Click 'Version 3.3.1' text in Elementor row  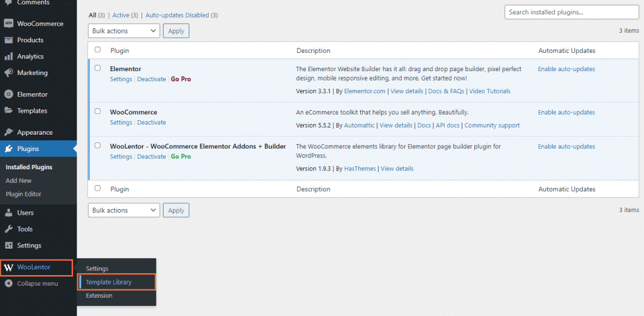point(314,91)
